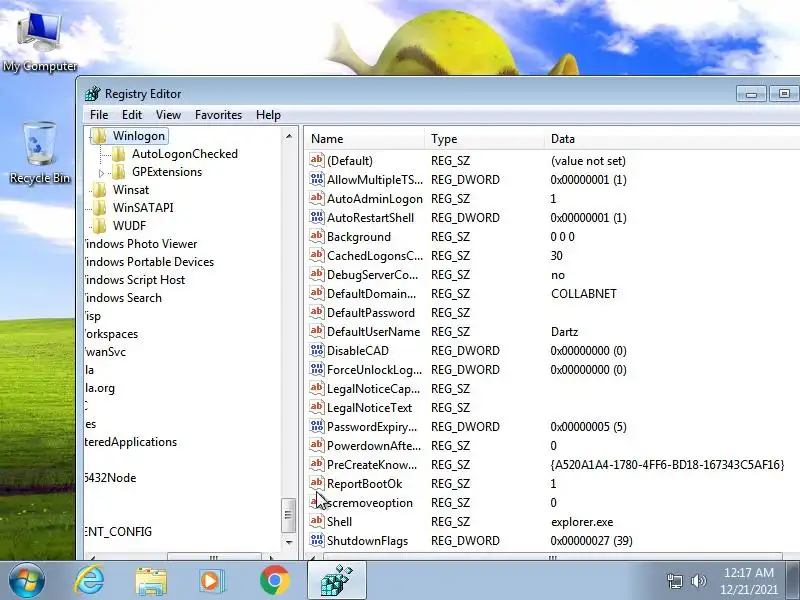Expand the GPExtensions tree node arrow
The height and width of the screenshot is (600, 800).
pos(101,173)
